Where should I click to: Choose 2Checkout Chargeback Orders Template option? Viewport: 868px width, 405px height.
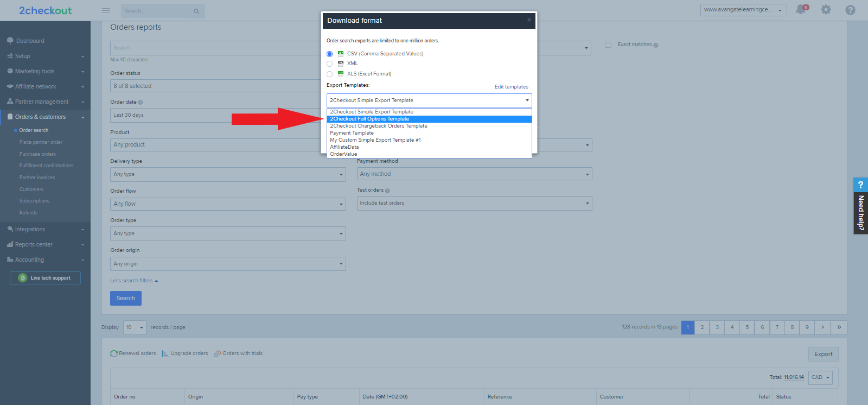tap(429, 126)
